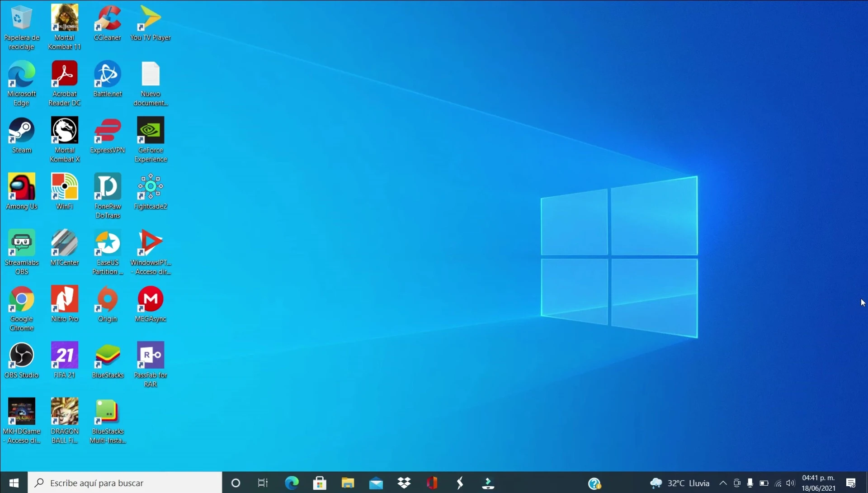Select Among Us desktop shortcut
This screenshot has width=868, height=493.
pyautogui.click(x=22, y=192)
